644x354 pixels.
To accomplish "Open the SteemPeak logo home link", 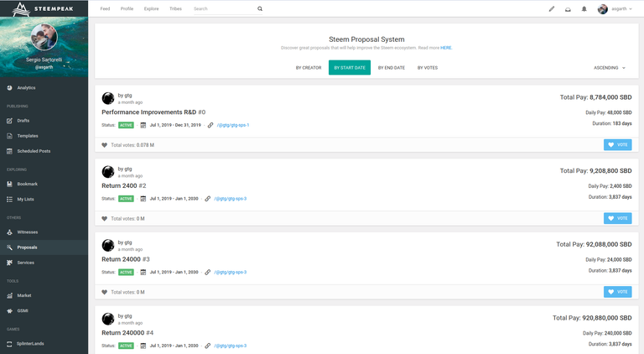I will tap(44, 8).
